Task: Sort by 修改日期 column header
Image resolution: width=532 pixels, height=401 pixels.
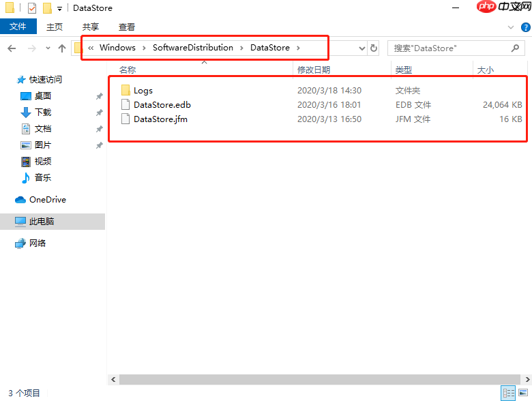Action: (314, 70)
